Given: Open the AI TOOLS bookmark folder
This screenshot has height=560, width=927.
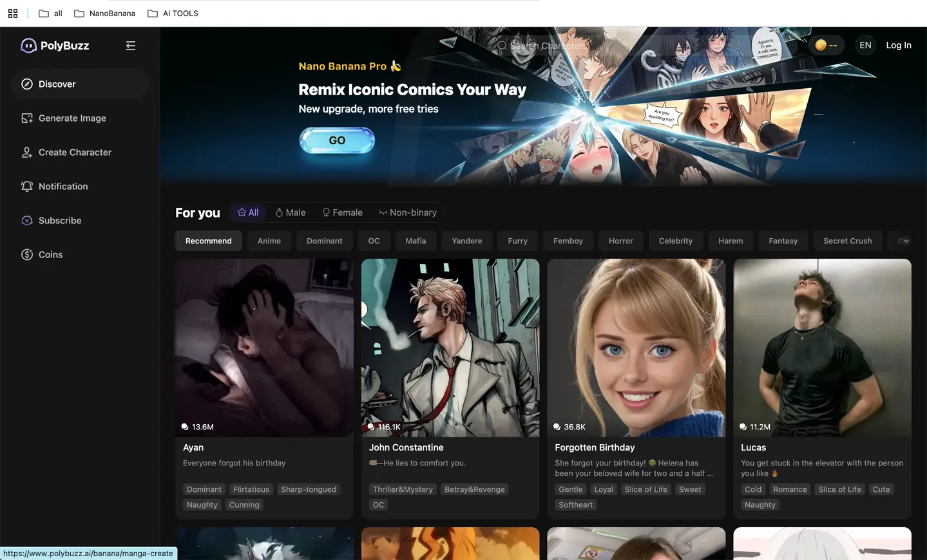Looking at the screenshot, I should click(x=173, y=14).
